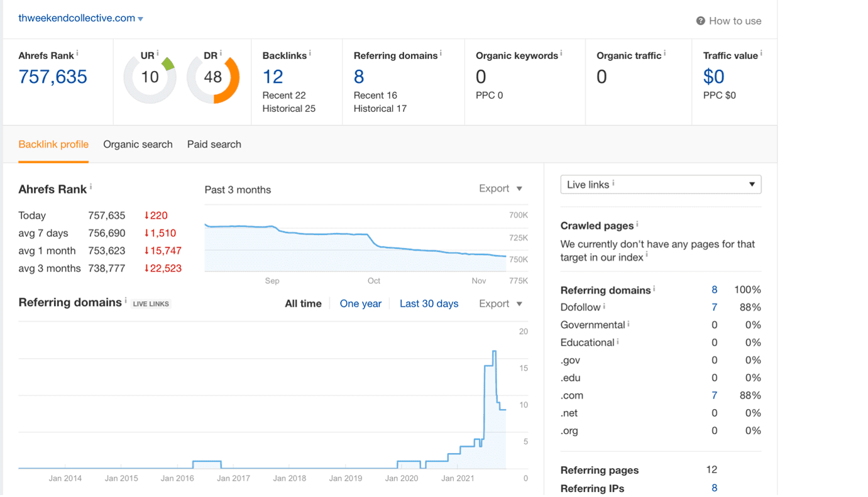Click info icon after 'target in our index'
This screenshot has width=868, height=497.
[x=646, y=256]
